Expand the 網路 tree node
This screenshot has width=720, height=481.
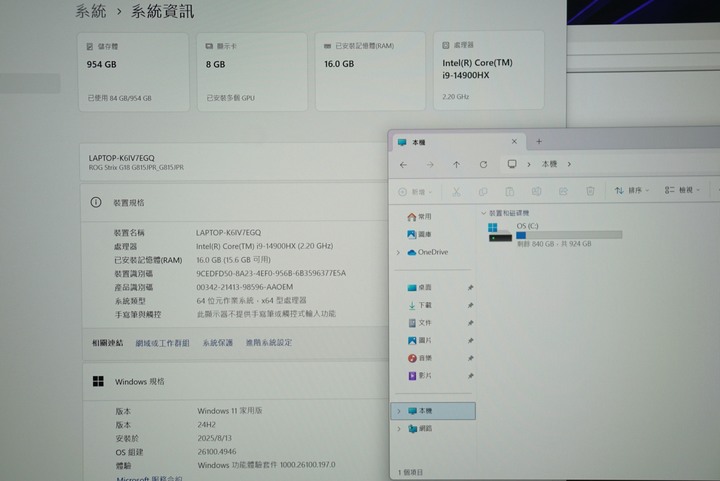tap(399, 429)
